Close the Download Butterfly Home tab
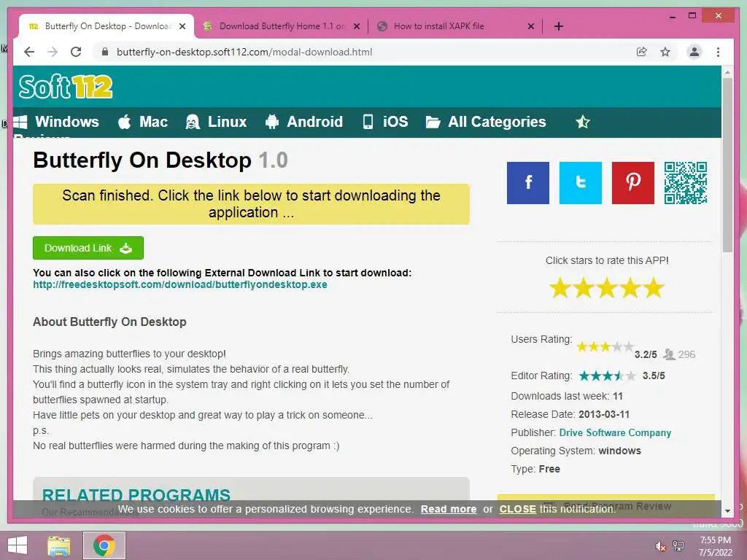The width and height of the screenshot is (747, 560). [356, 26]
